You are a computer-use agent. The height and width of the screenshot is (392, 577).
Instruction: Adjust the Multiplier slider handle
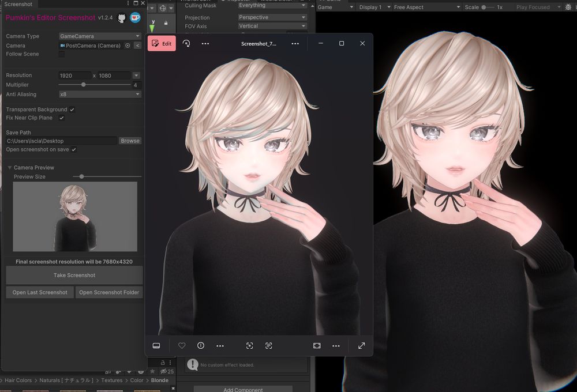[84, 85]
